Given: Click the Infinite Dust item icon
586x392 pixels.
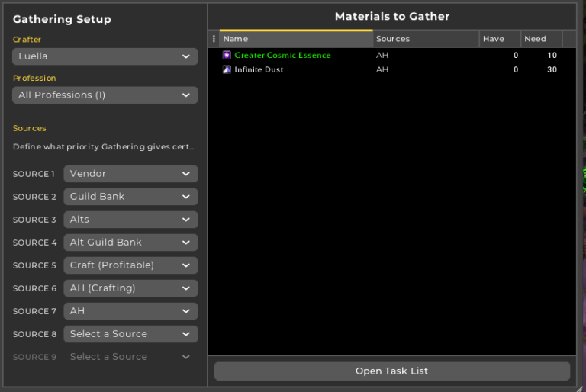Looking at the screenshot, I should pyautogui.click(x=227, y=69).
